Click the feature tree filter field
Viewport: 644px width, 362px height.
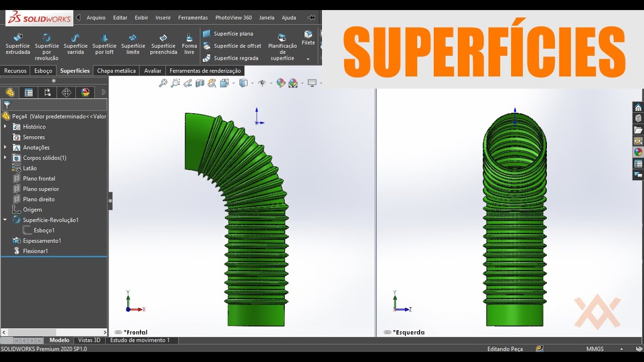(54, 105)
